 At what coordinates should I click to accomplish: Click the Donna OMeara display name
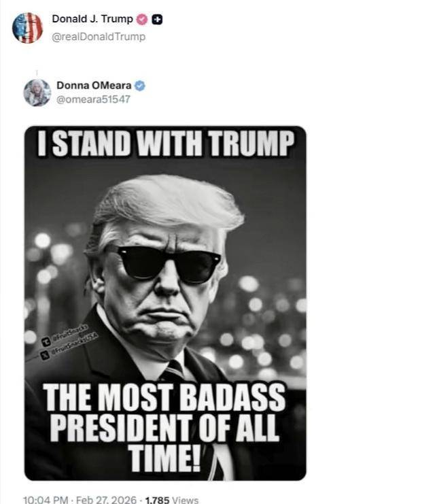(97, 86)
